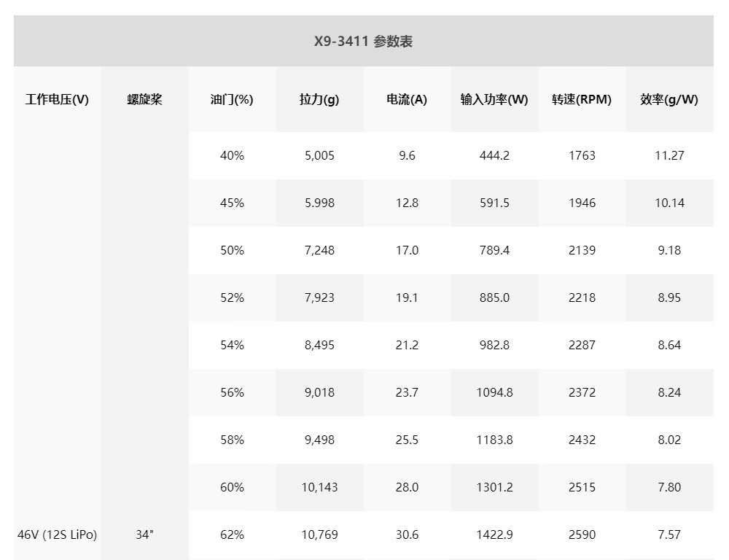Click the 油门(%) column header
The image size is (729, 560).
coord(232,99)
